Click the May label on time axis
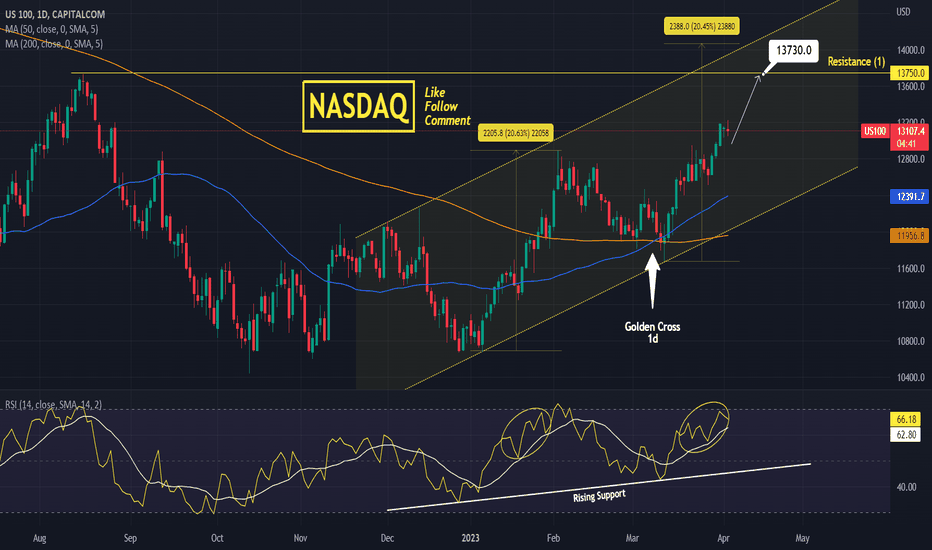Screen dimensions: 932x550 (x=802, y=538)
